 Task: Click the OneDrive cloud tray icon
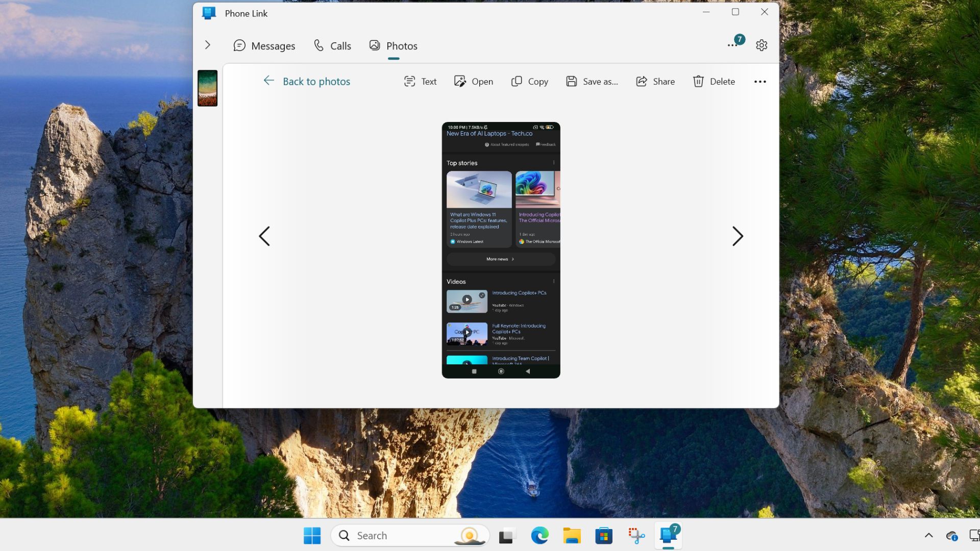[951, 536]
